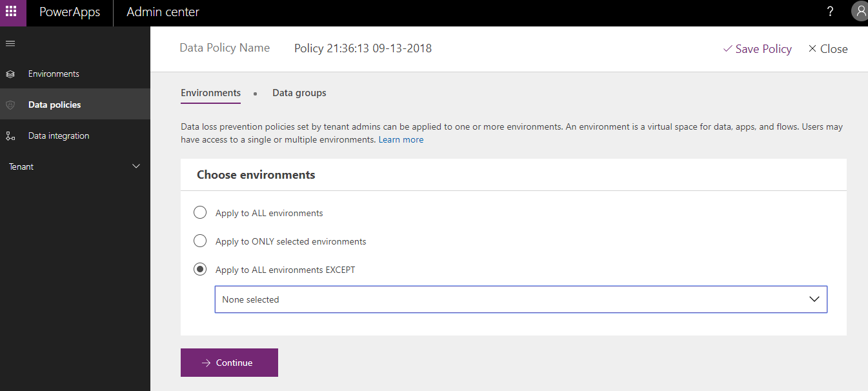Open the help question mark icon
This screenshot has width=868, height=391.
coord(830,12)
